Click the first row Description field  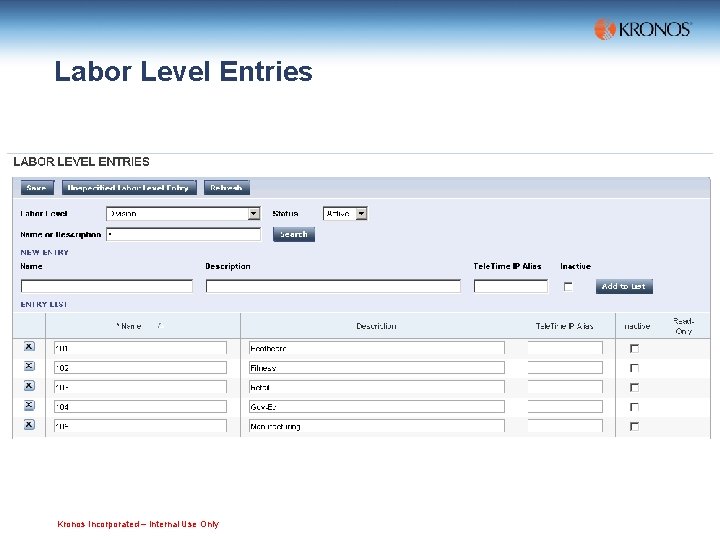[377, 348]
